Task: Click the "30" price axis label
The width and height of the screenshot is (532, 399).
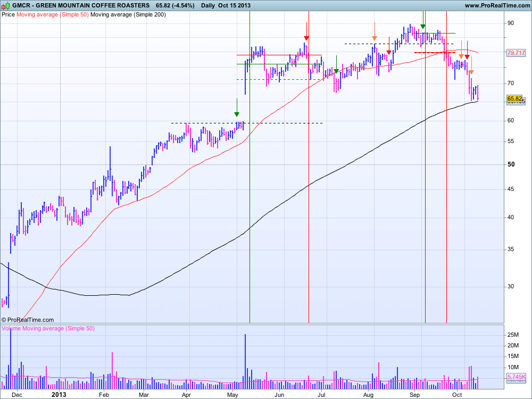Action: 511,286
